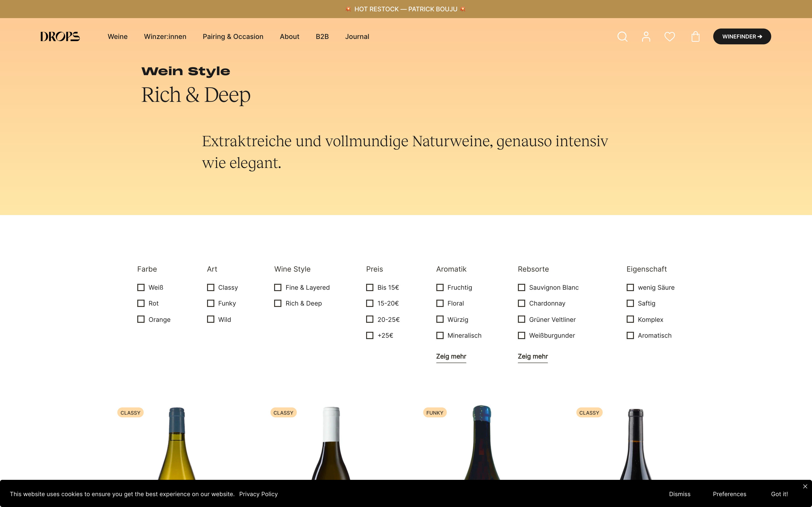This screenshot has height=507, width=812.
Task: Enable the Chardonnay rebsorte filter
Action: pyautogui.click(x=521, y=303)
